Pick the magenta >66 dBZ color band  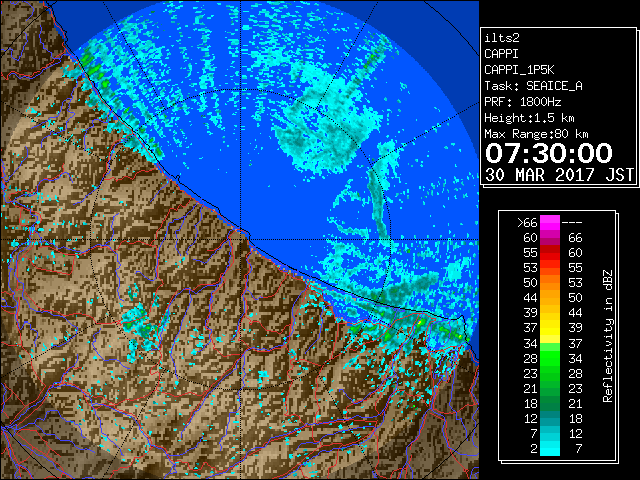coord(550,223)
